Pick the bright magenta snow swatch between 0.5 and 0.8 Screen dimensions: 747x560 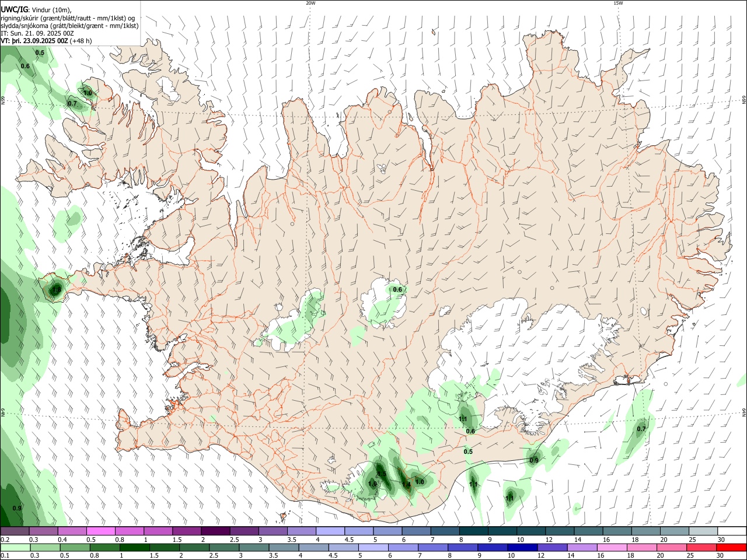point(100,531)
